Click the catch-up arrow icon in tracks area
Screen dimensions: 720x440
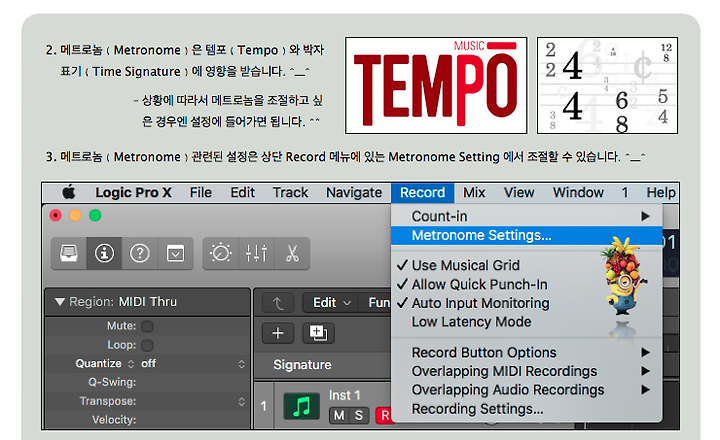click(278, 303)
